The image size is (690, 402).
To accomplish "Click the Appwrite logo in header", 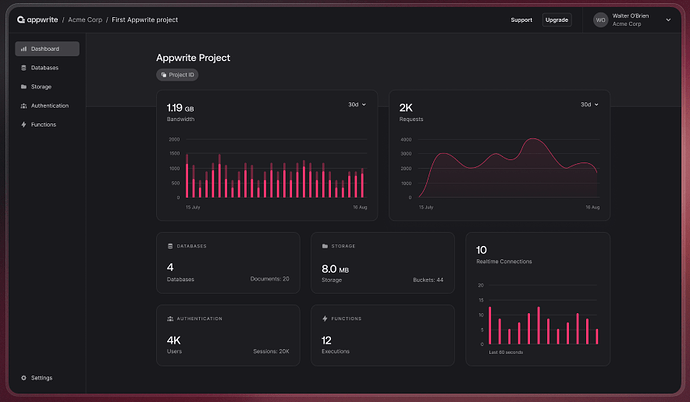I will click(37, 20).
